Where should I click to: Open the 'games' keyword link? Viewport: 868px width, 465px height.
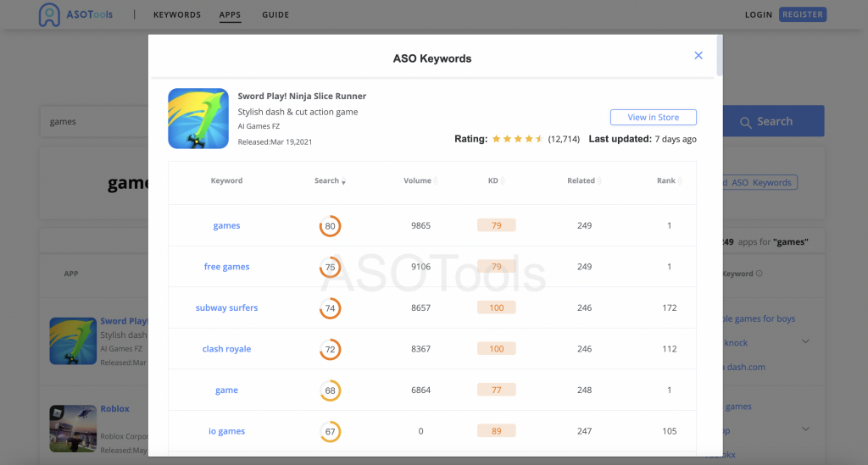[x=226, y=225]
